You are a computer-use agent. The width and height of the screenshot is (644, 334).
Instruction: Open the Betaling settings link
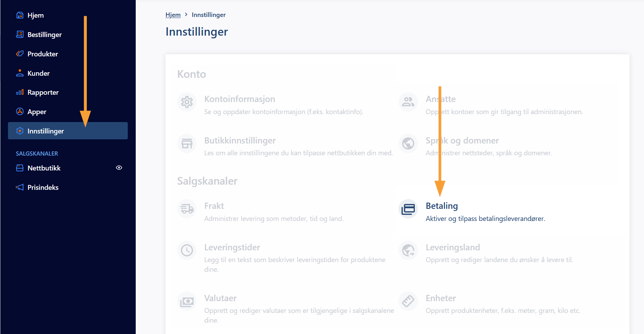(x=442, y=206)
